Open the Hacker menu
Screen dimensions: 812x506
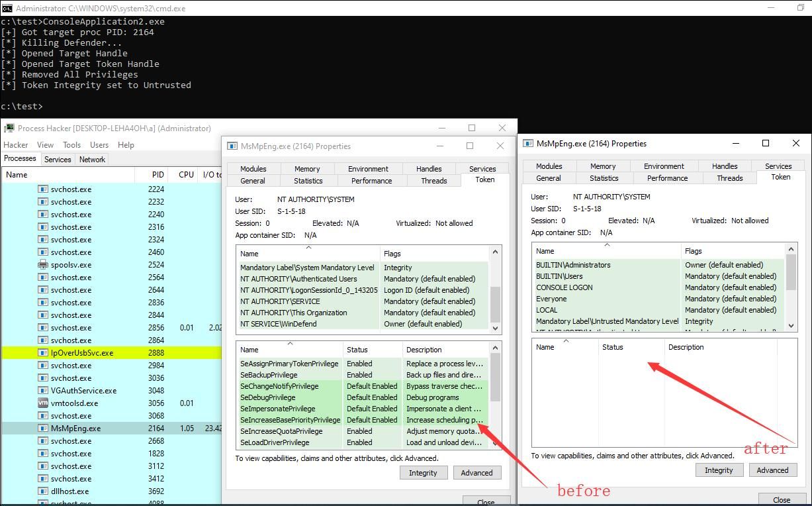(x=16, y=145)
